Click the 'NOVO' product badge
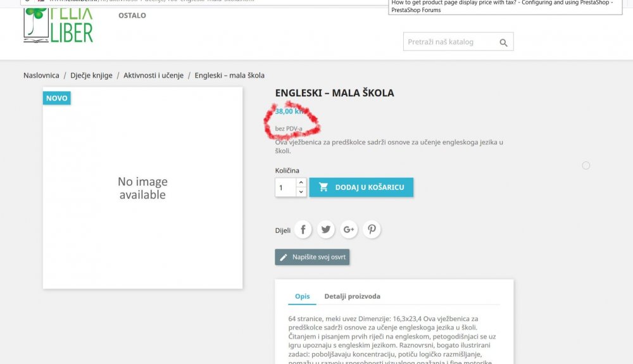The image size is (633, 364). pos(56,98)
